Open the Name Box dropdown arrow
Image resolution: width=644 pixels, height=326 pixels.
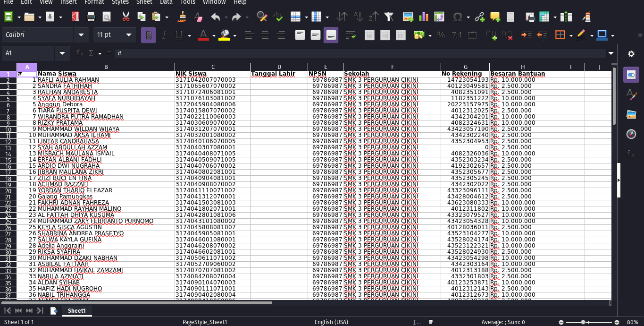[62, 53]
